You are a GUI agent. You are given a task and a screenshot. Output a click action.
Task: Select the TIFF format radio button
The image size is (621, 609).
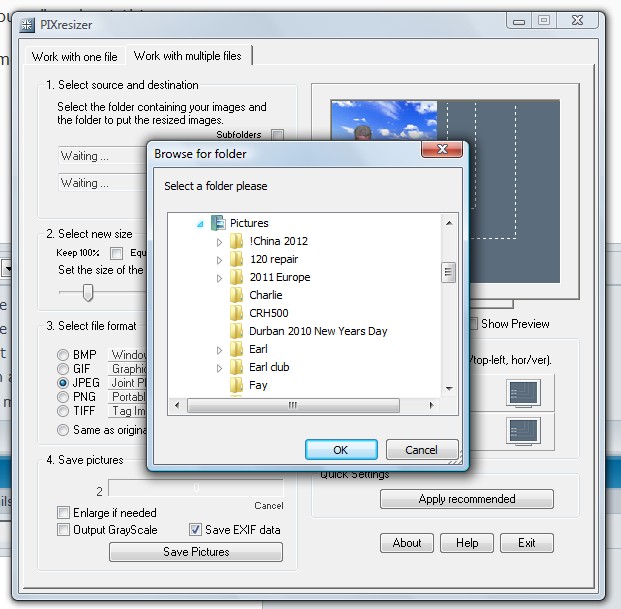click(63, 411)
